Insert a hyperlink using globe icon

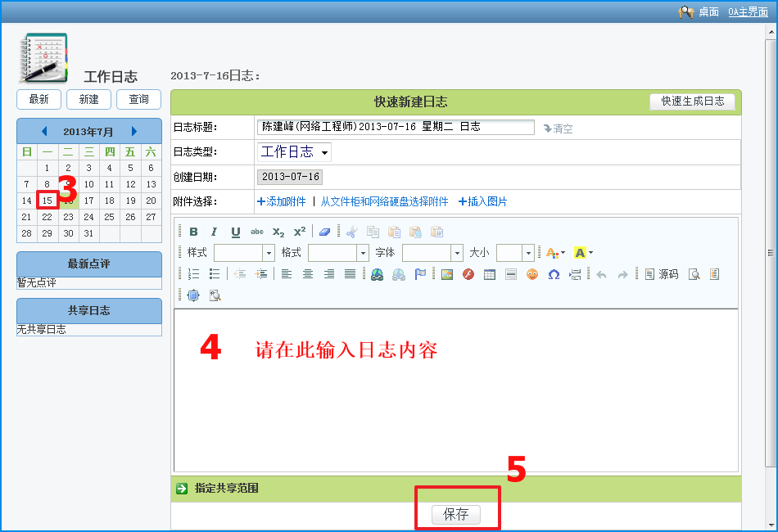[x=377, y=274]
